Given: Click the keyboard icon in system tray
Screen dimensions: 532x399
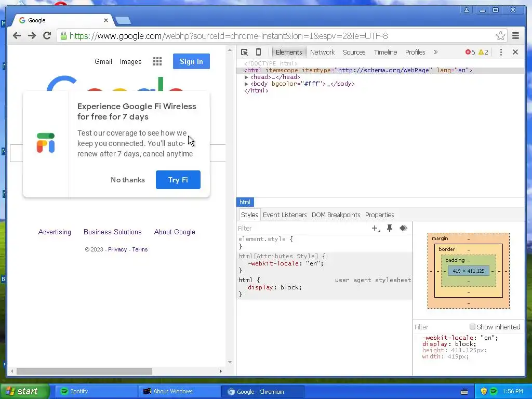Looking at the screenshot, I should coord(464,392).
